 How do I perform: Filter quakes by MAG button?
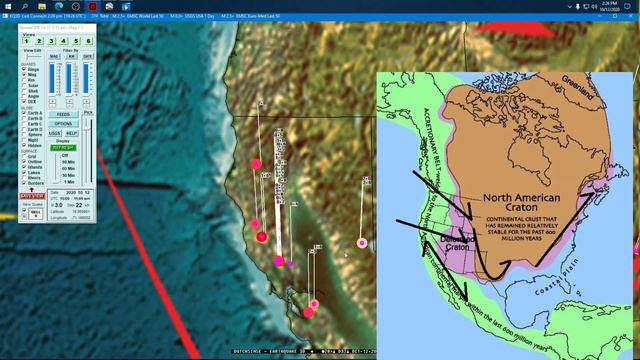[x=54, y=56]
